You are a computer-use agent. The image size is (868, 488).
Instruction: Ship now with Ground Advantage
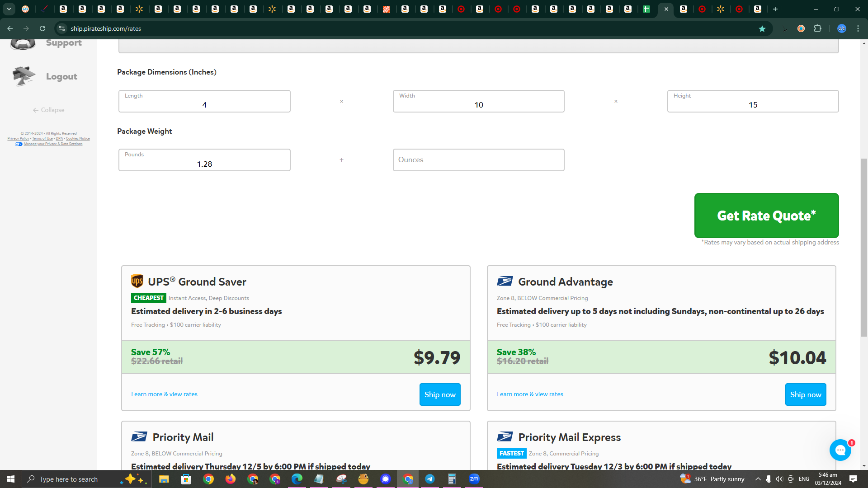tap(806, 394)
